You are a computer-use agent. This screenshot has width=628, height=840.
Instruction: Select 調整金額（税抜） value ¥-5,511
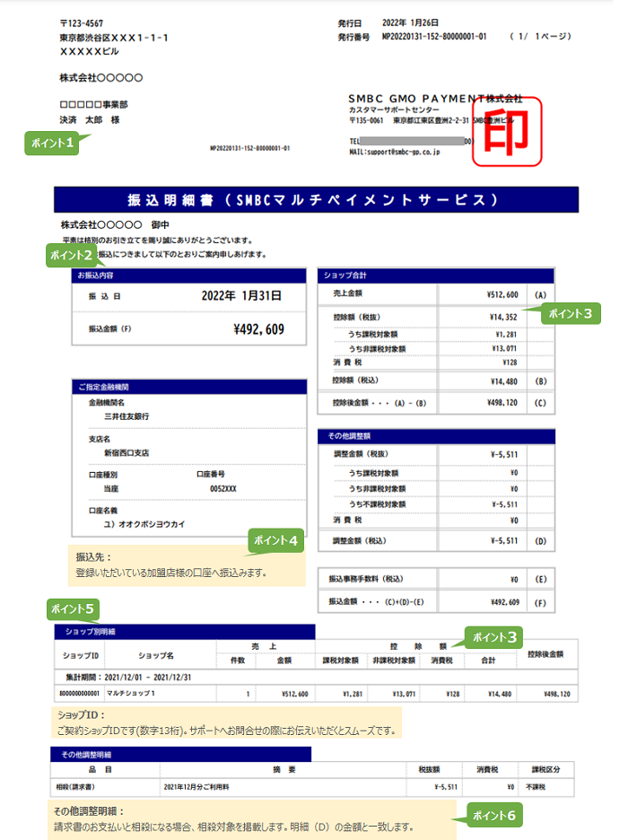pos(504,455)
